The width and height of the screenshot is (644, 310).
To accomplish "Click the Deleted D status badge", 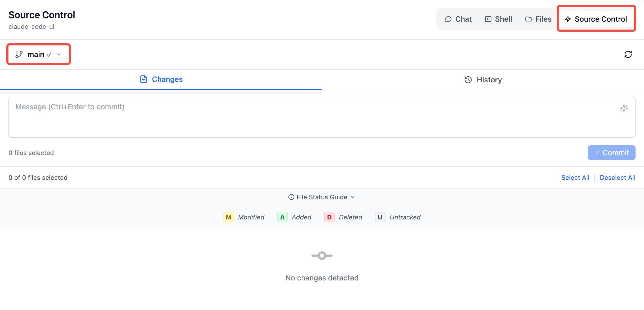I will pos(329,217).
